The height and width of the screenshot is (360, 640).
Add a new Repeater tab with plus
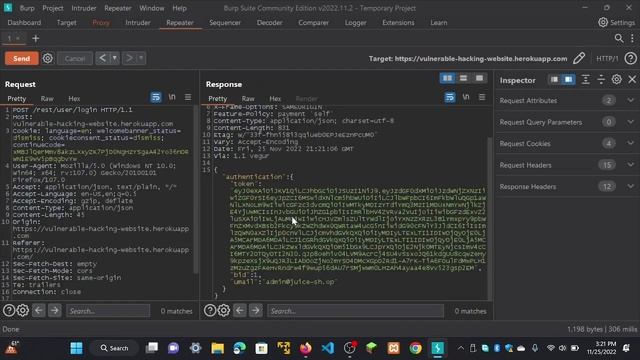tap(36, 38)
